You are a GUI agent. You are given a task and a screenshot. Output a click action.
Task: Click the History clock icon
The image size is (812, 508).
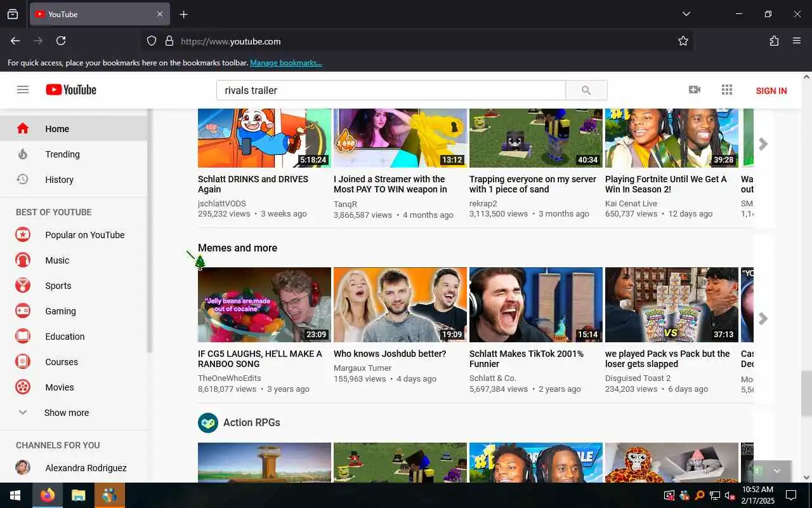[x=22, y=179]
